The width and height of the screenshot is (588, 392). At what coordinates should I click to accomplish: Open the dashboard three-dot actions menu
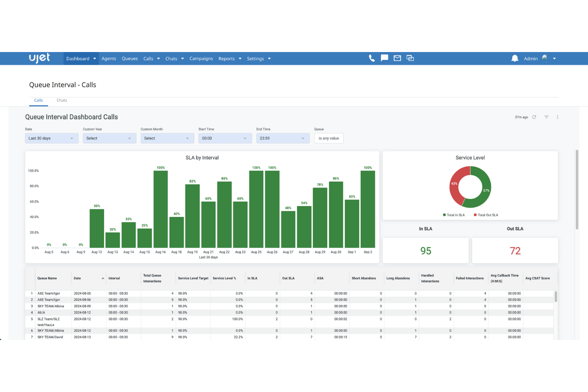coord(557,117)
